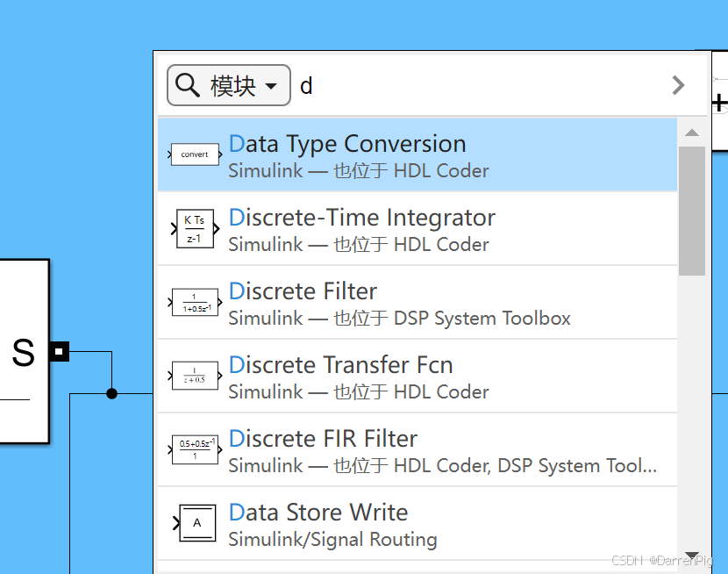Click the K Ts z-1 integrator block icon
The height and width of the screenshot is (574, 728).
point(194,228)
